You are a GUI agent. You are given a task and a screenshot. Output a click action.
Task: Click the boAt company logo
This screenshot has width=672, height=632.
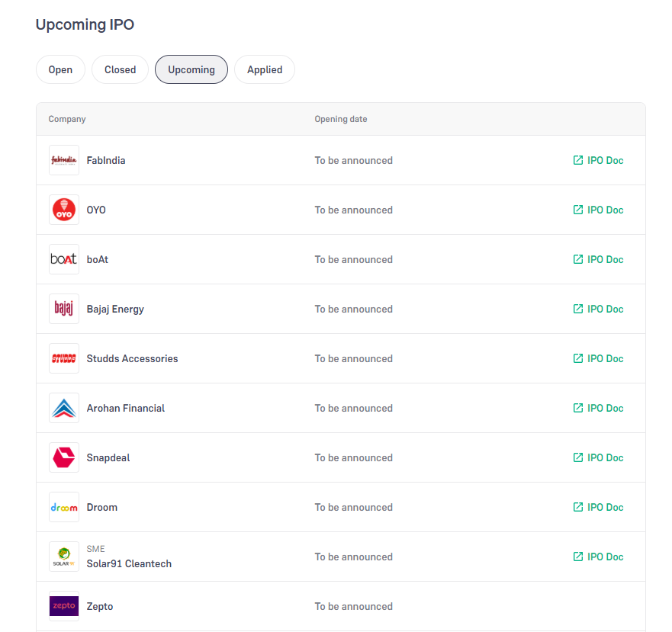tap(64, 259)
